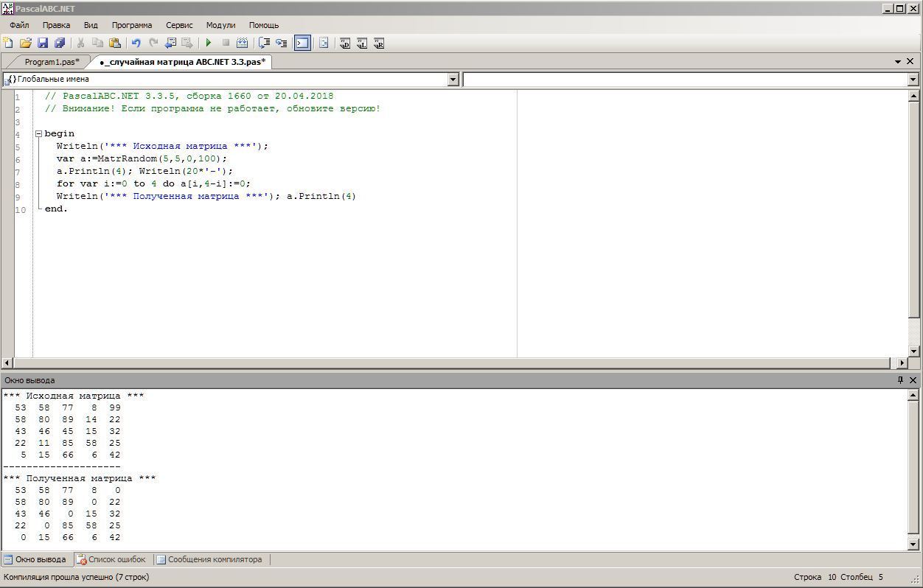Open the Список ошибок tab
The width and height of the screenshot is (923, 588).
111,559
